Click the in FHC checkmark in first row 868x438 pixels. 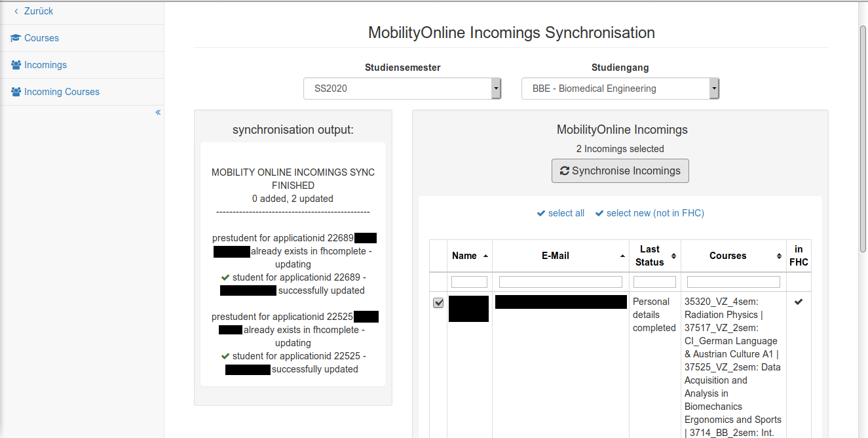point(799,302)
